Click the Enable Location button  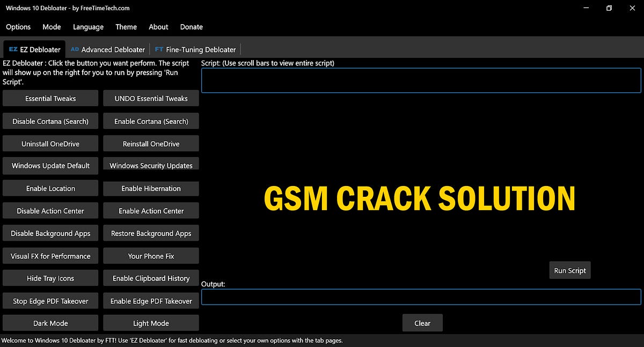[50, 188]
